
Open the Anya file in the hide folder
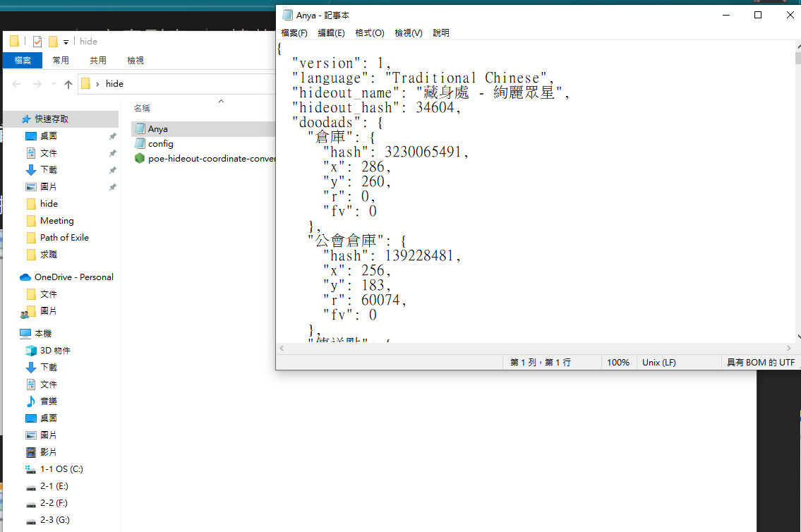pos(157,129)
